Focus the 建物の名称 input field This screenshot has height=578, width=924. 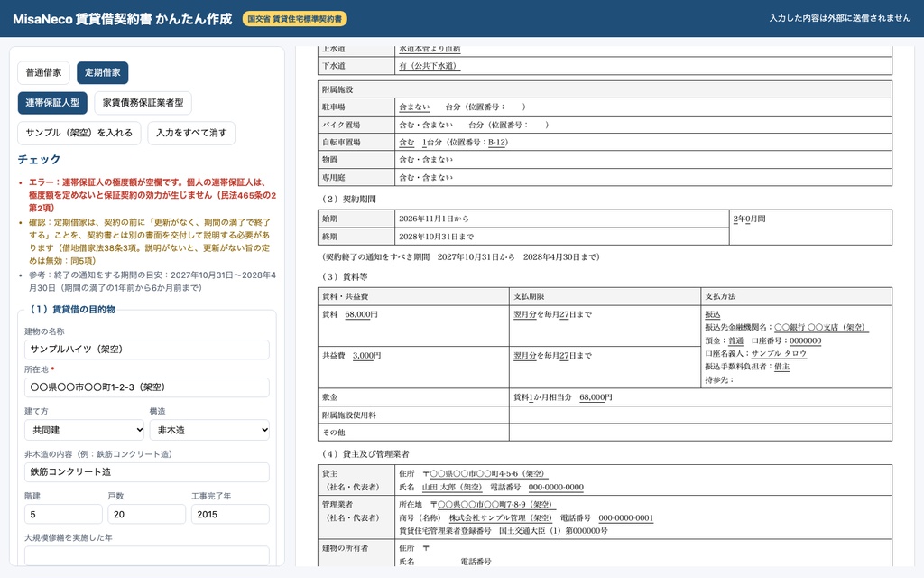[x=147, y=350]
